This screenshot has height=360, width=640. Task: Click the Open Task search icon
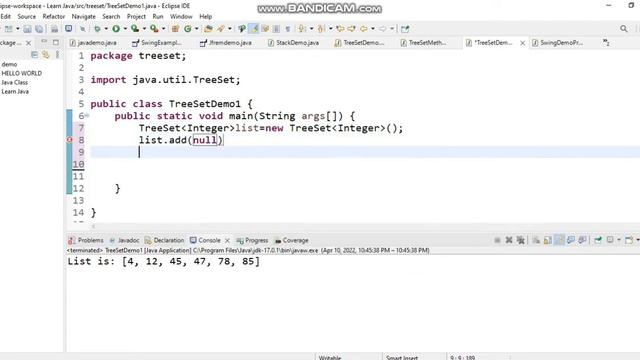pos(221,29)
